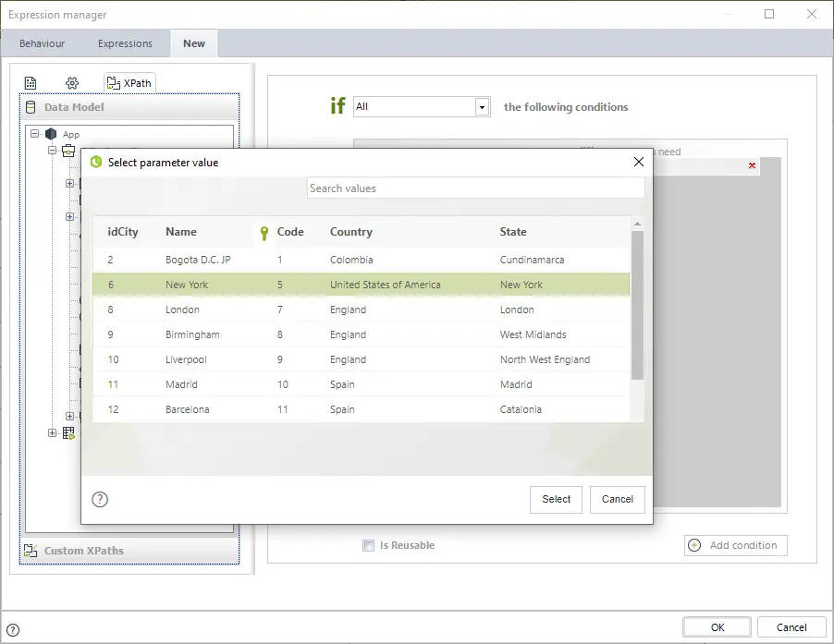Cancel the Select parameter value dialog
Viewport: 834px width, 644px height.
pyautogui.click(x=618, y=500)
